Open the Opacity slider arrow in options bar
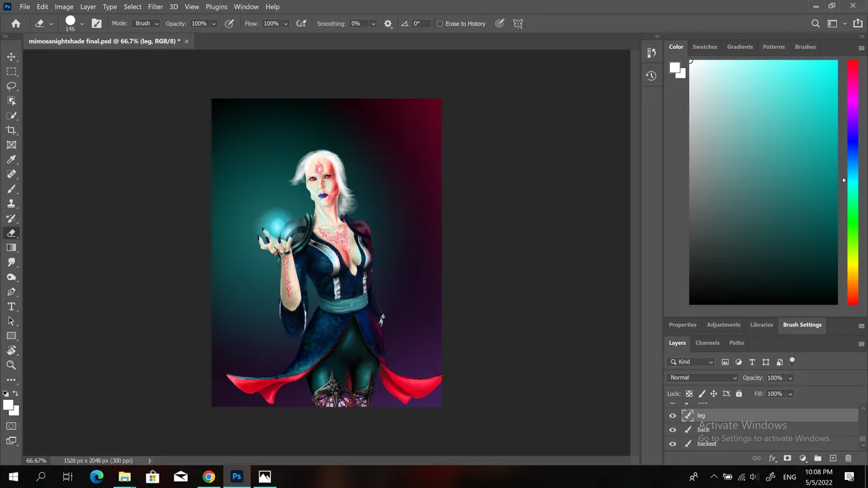The image size is (868, 488). [214, 24]
